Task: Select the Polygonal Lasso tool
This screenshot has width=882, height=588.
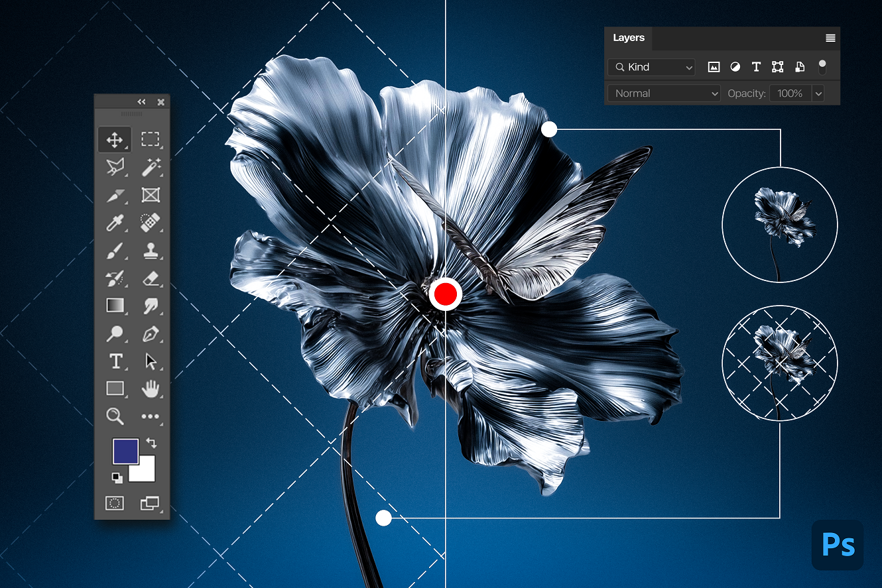Action: 115,167
